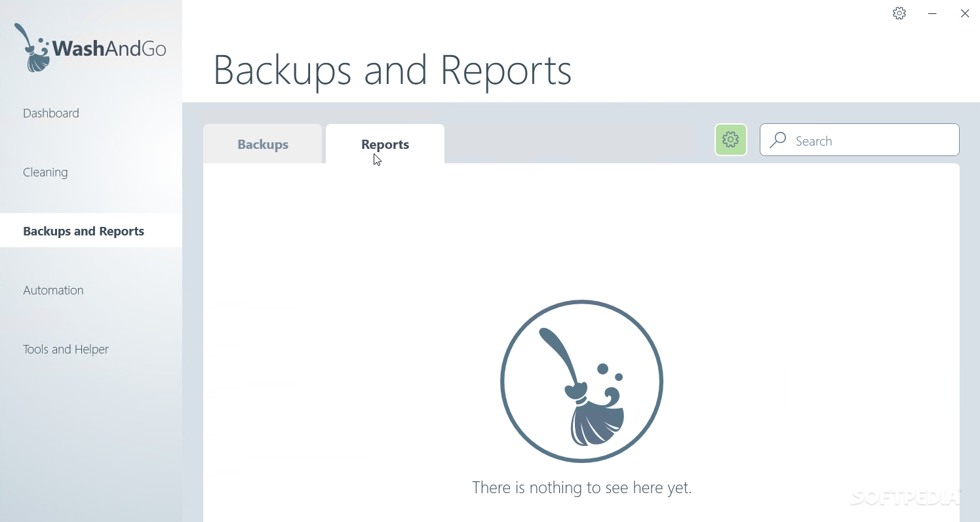Open the Cleaning section
The width and height of the screenshot is (980, 522).
pyautogui.click(x=45, y=172)
